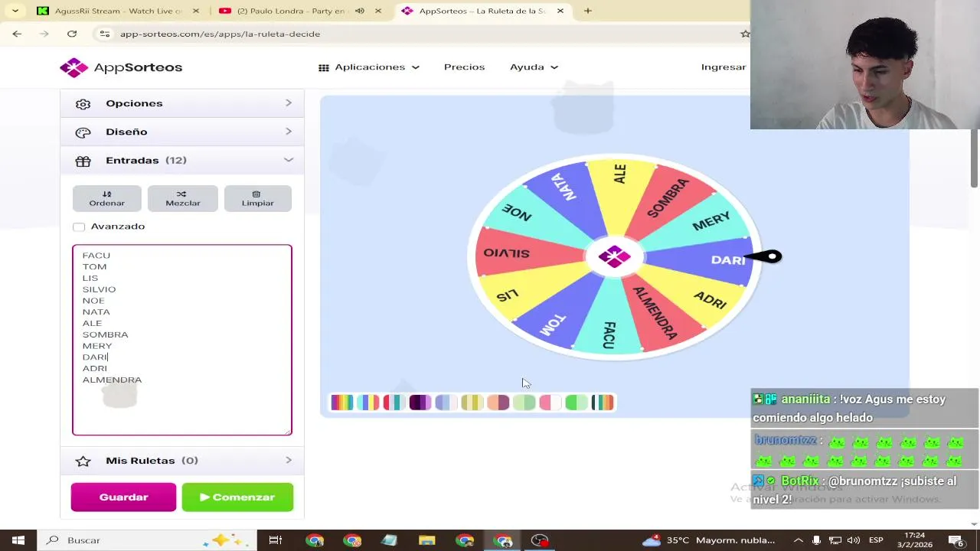Viewport: 980px width, 551px height.
Task: Click the Mis Ruletas star icon
Action: coord(83,461)
